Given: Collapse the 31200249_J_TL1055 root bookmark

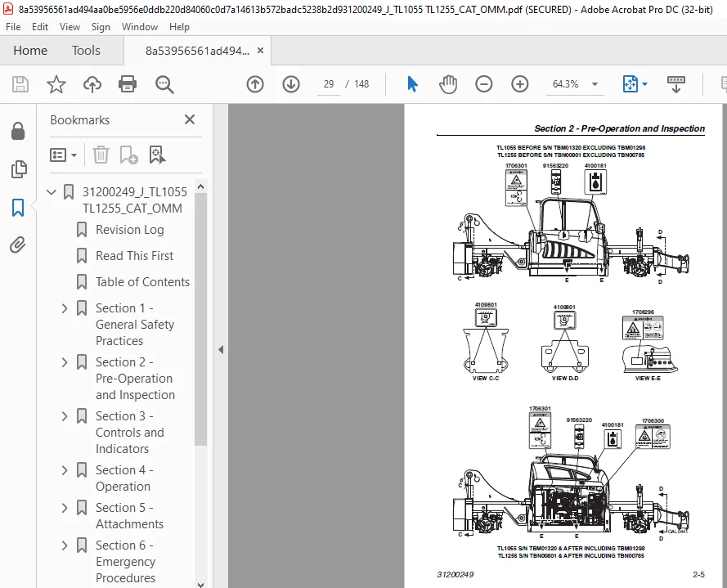Looking at the screenshot, I should point(52,192).
